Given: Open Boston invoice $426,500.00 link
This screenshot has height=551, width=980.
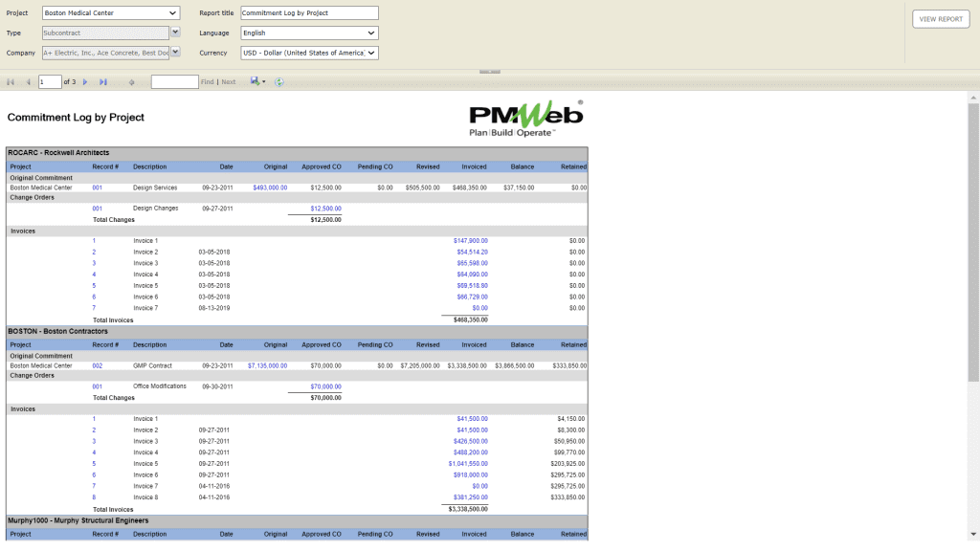Looking at the screenshot, I should point(471,442).
